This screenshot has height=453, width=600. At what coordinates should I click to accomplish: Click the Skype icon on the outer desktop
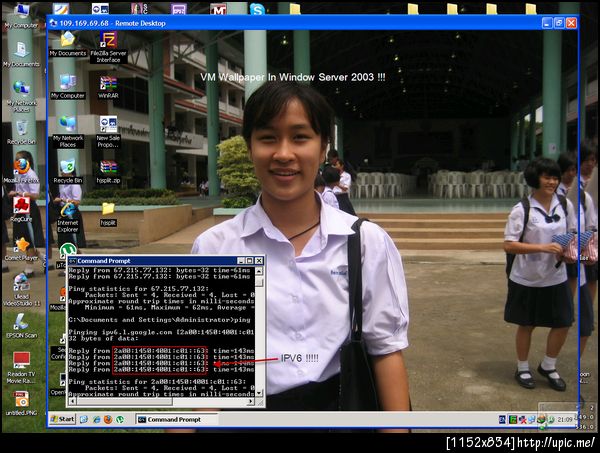point(257,9)
